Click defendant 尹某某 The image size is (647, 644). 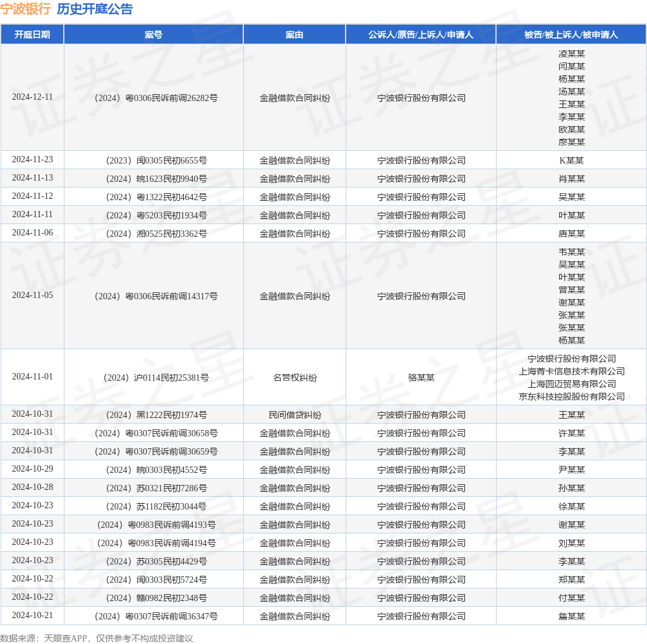(571, 470)
